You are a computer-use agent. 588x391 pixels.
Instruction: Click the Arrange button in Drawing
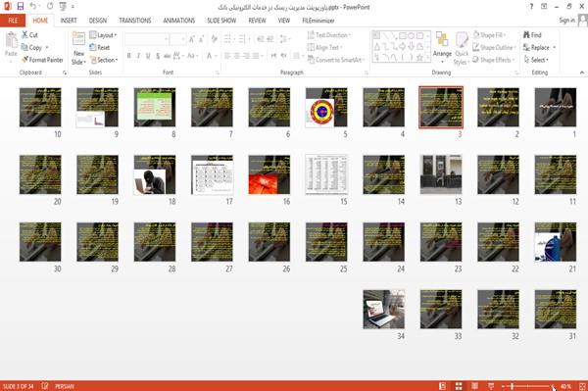click(x=442, y=48)
